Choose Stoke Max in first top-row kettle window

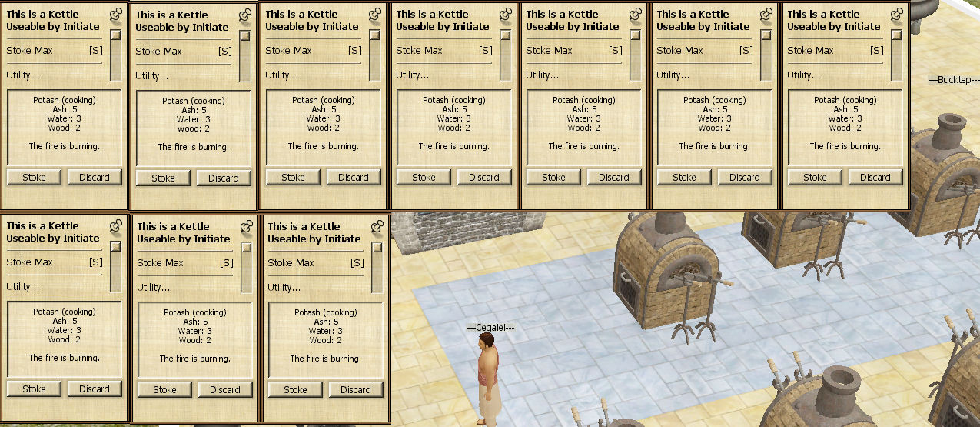pos(55,50)
